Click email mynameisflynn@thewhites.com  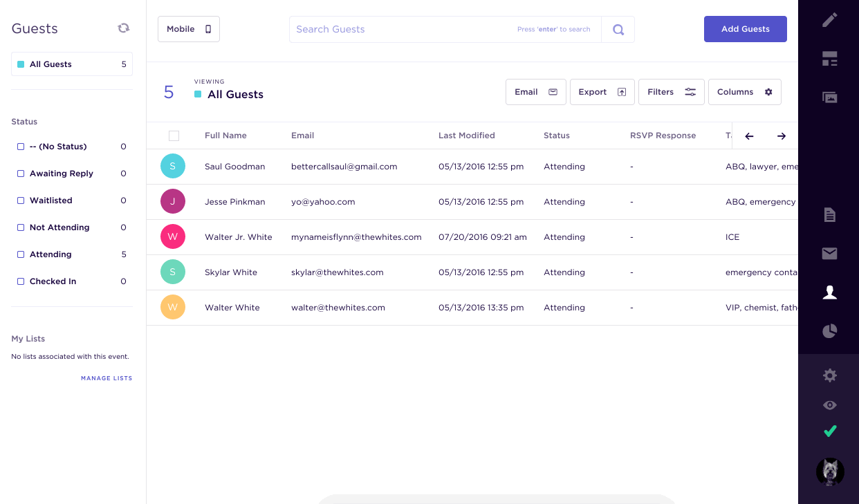point(356,237)
